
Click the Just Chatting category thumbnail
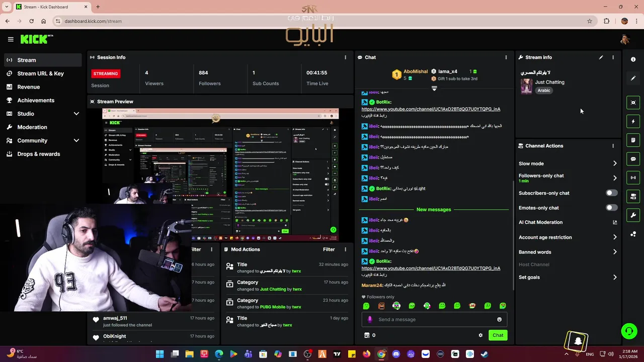click(526, 86)
